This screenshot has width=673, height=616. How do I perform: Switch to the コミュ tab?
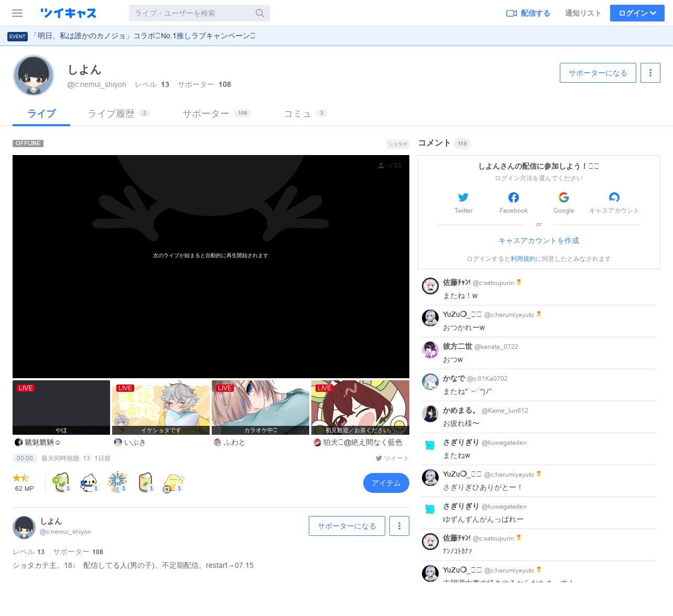pos(305,114)
